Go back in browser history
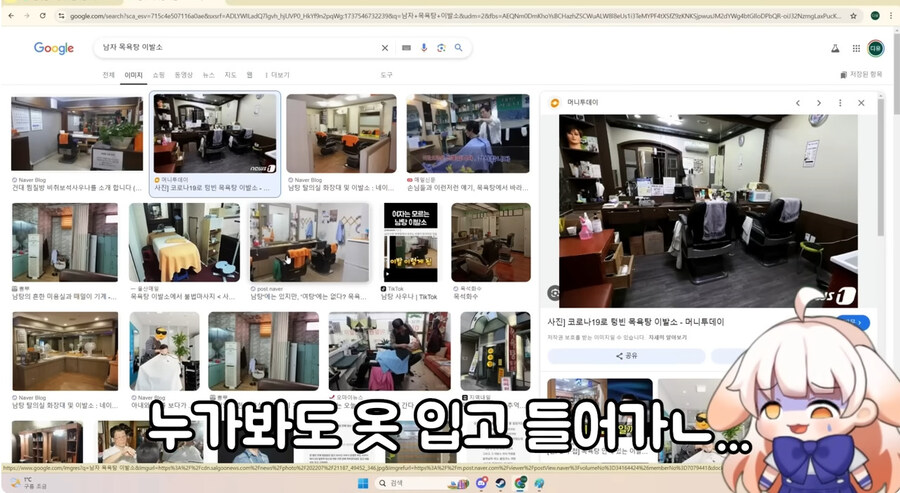This screenshot has width=900, height=493. (11, 16)
